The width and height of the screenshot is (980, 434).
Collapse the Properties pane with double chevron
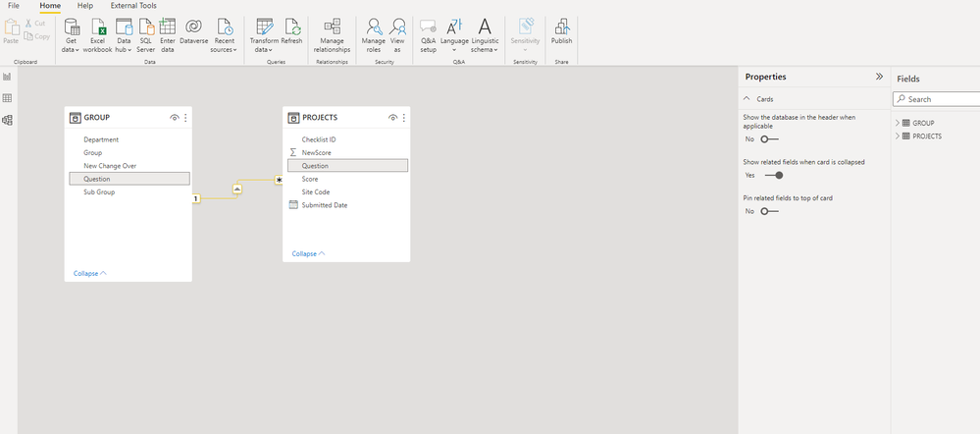pos(879,77)
